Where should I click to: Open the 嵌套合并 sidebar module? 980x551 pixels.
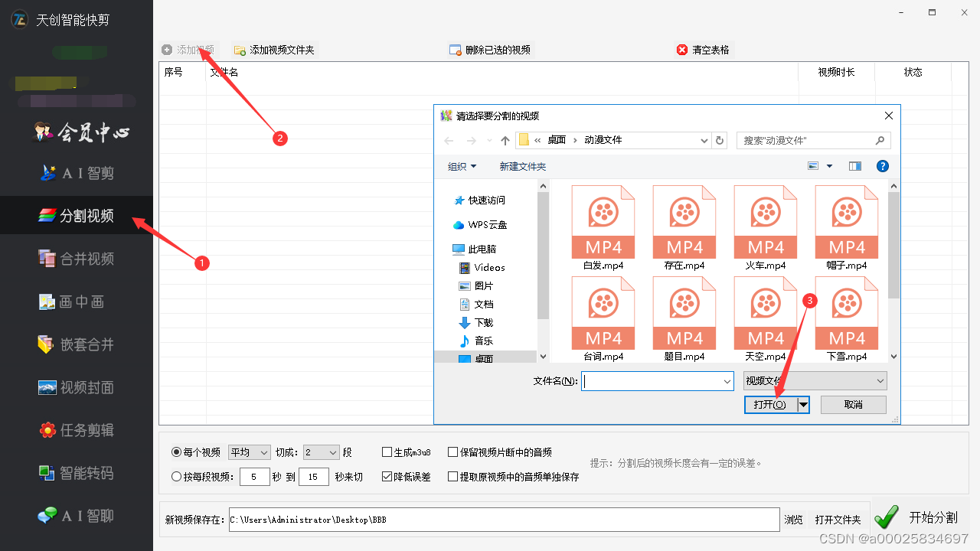pyautogui.click(x=77, y=344)
